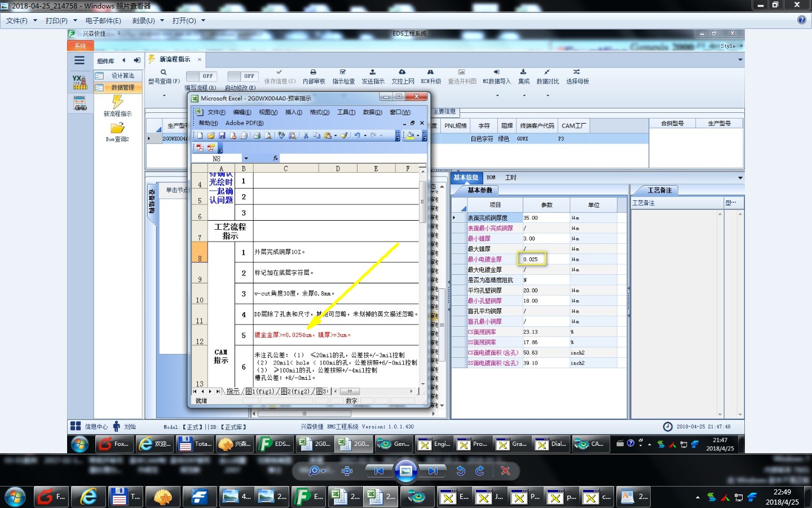812x508 pixels.
Task: Click the 工艺备注 panel tab
Action: tap(659, 190)
